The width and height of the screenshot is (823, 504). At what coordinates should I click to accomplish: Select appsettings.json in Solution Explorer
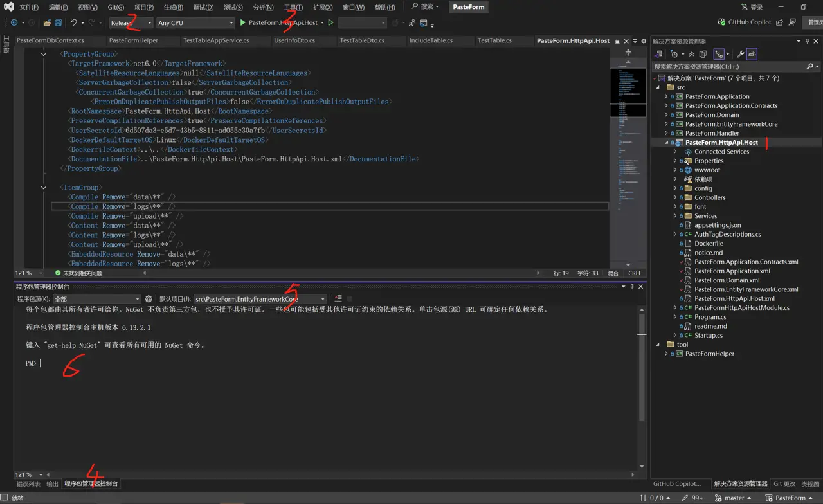(718, 225)
